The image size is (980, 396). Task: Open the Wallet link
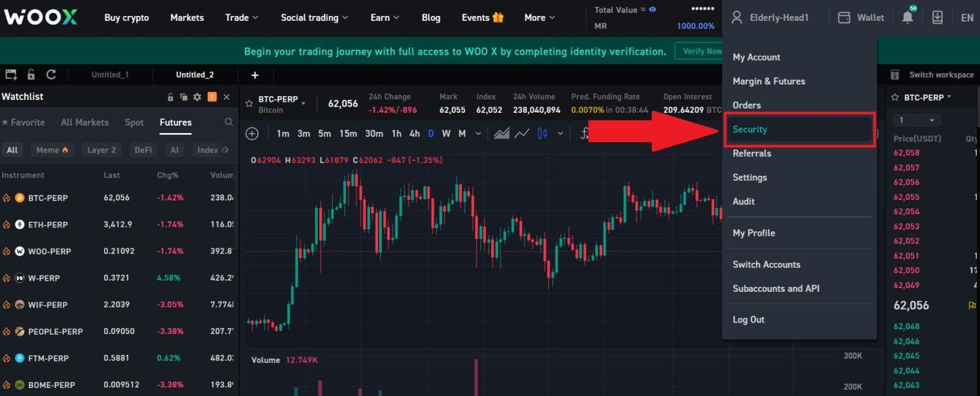coord(861,18)
